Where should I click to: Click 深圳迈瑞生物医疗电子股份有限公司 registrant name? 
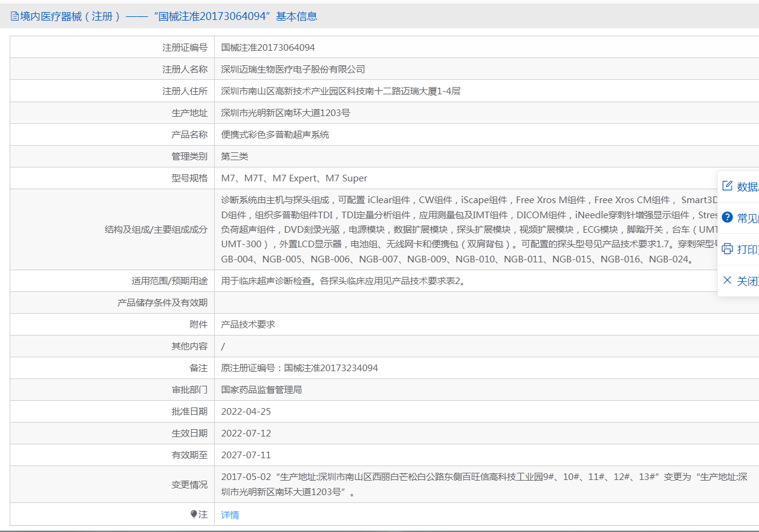[x=293, y=70]
